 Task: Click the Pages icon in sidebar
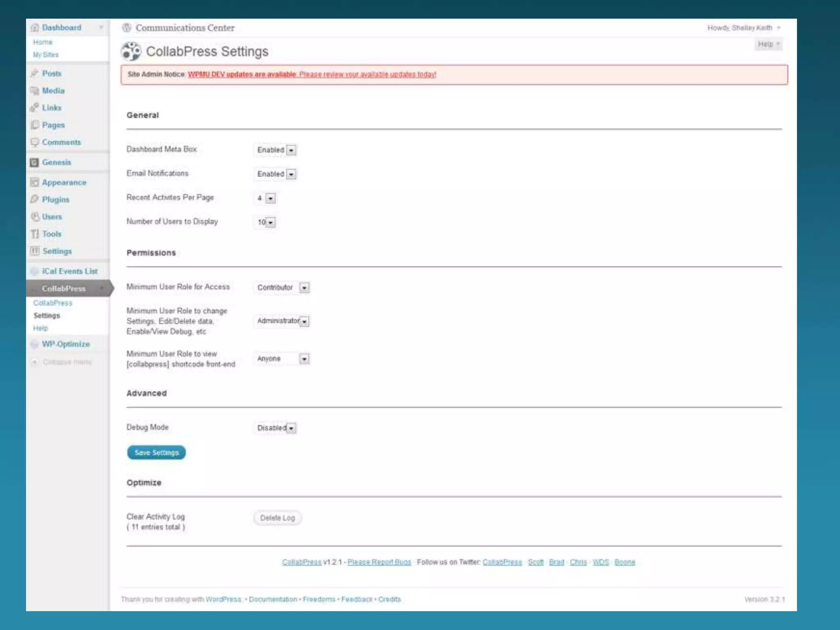pos(34,125)
